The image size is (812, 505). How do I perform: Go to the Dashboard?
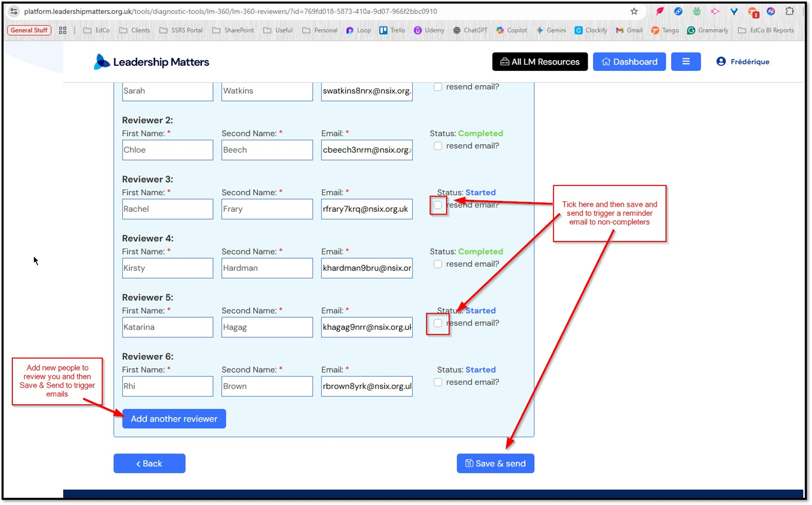[629, 62]
